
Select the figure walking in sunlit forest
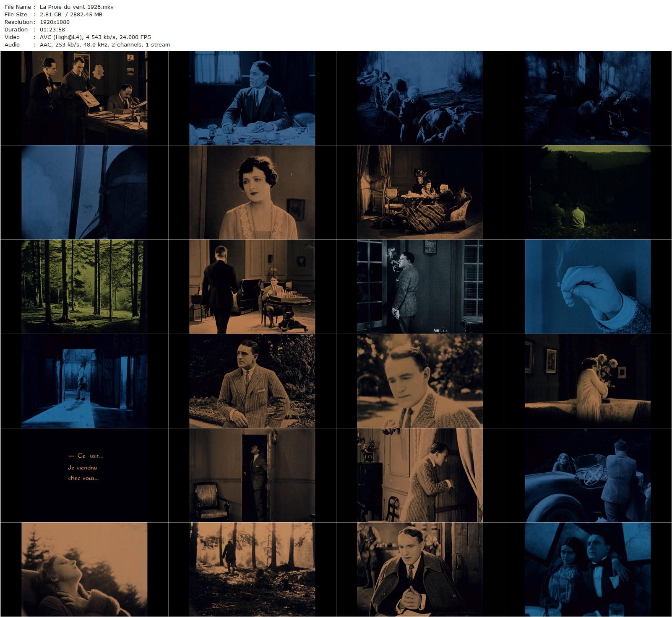point(252,570)
